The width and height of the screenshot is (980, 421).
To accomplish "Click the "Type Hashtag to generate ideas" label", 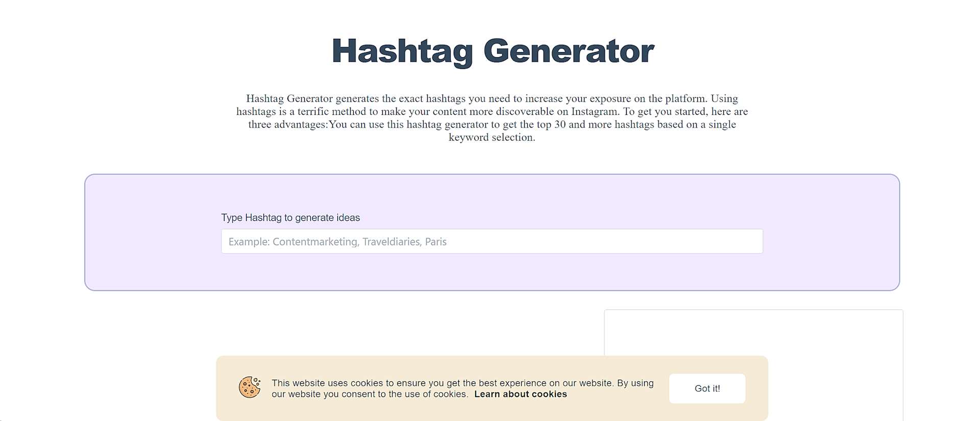I will point(290,218).
